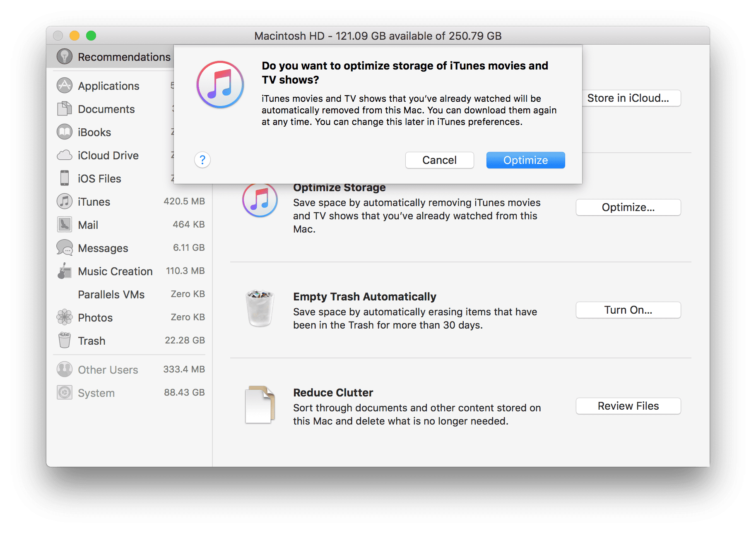Click the System gear icon

pos(64,392)
